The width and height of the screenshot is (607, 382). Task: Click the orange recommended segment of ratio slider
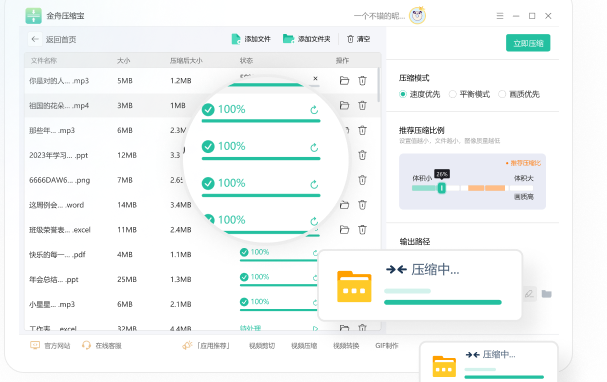487,188
